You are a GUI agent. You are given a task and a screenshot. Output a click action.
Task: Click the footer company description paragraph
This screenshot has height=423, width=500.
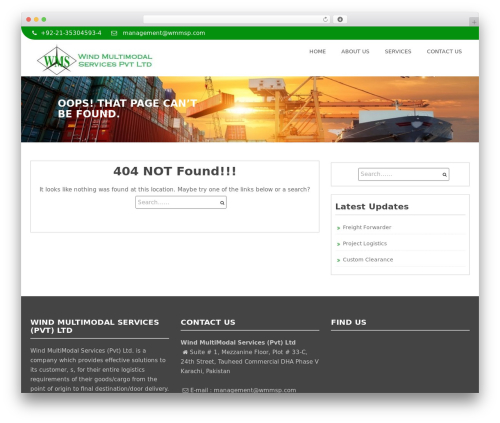point(99,370)
